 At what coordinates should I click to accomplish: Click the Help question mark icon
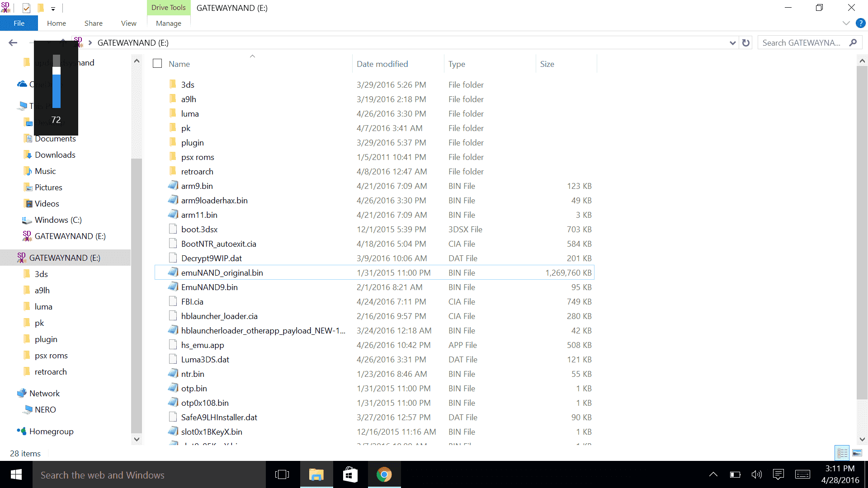(861, 23)
